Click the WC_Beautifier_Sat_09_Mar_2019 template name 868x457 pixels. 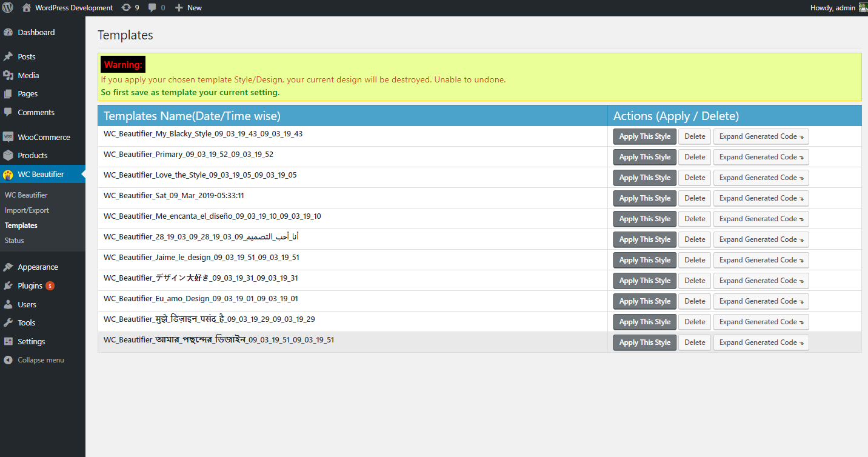tap(174, 196)
